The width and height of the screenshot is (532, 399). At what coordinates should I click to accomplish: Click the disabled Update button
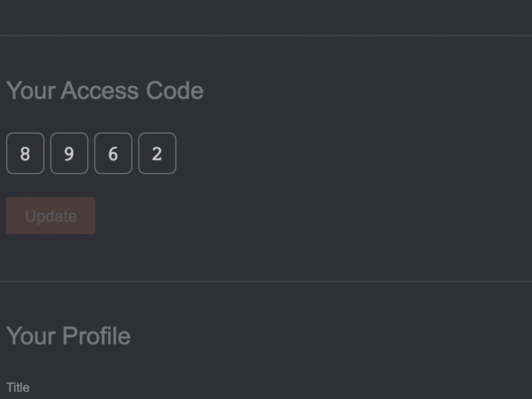(x=51, y=216)
